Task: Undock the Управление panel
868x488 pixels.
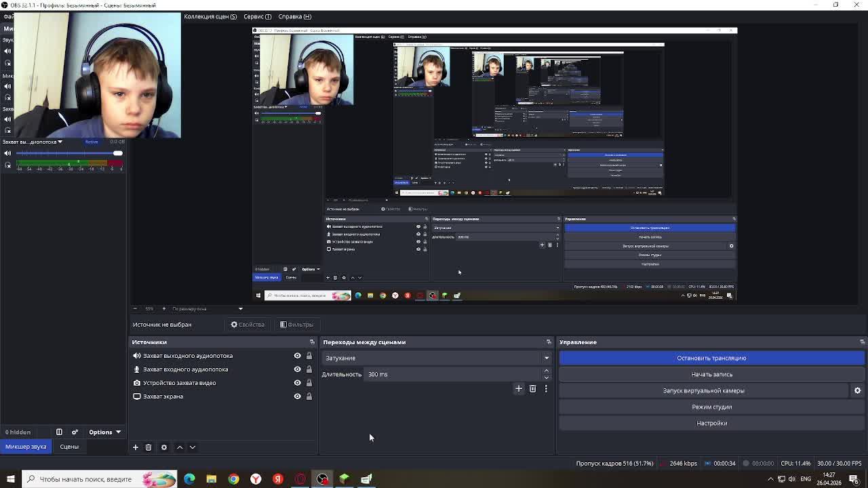Action: click(x=862, y=342)
